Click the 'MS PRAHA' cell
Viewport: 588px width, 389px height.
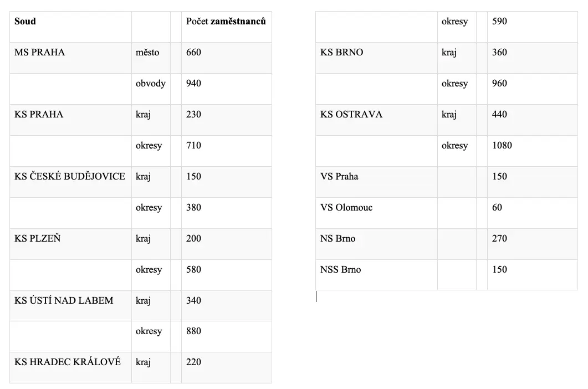[x=70, y=58]
